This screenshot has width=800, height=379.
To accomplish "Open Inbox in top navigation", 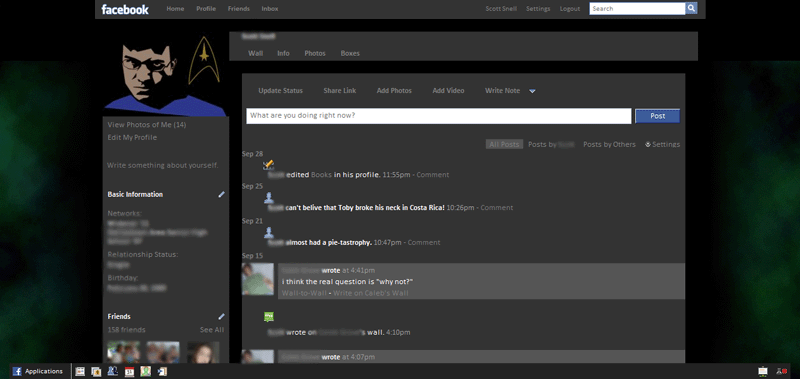I will (x=270, y=9).
